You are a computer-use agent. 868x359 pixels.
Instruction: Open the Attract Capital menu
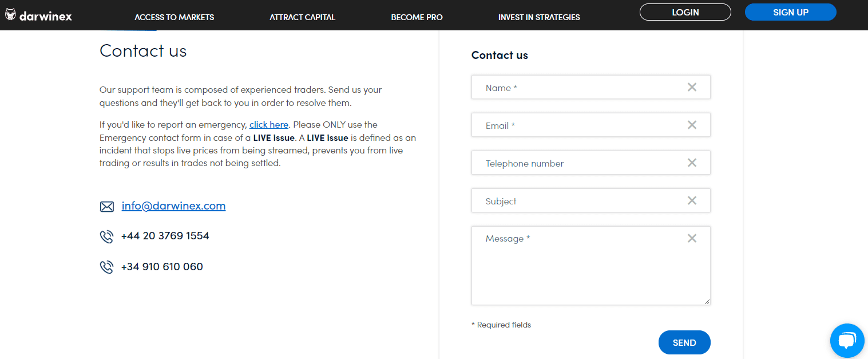(x=303, y=17)
